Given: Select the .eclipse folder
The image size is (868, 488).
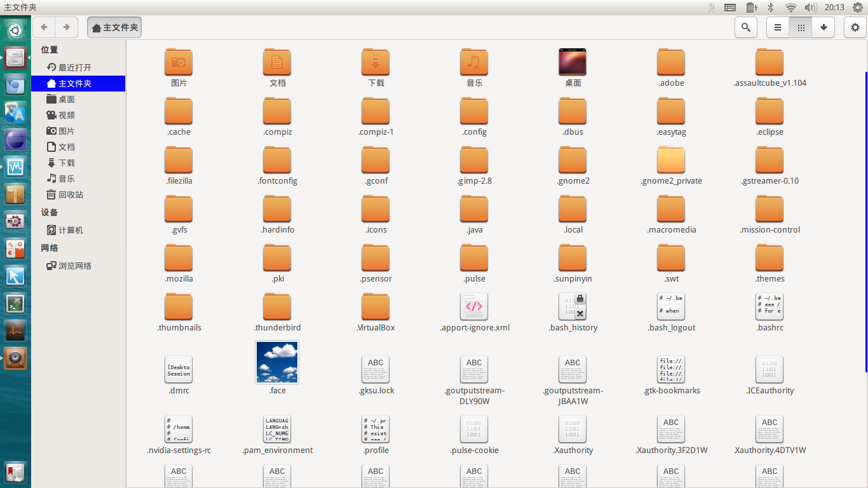Looking at the screenshot, I should 770,111.
